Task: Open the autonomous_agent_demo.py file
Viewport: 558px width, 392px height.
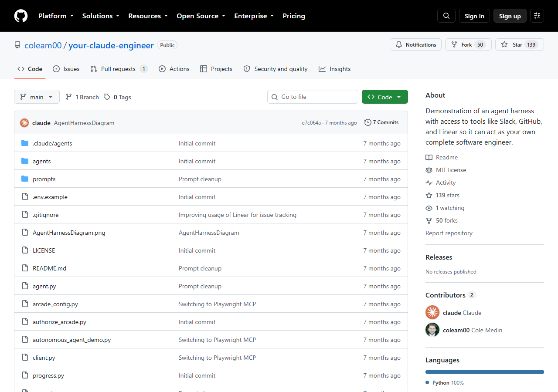Action: pyautogui.click(x=72, y=340)
